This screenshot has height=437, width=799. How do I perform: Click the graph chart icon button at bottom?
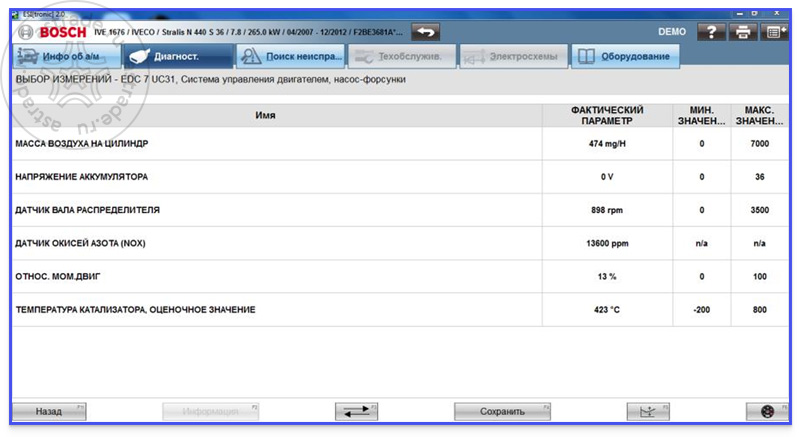tap(648, 412)
